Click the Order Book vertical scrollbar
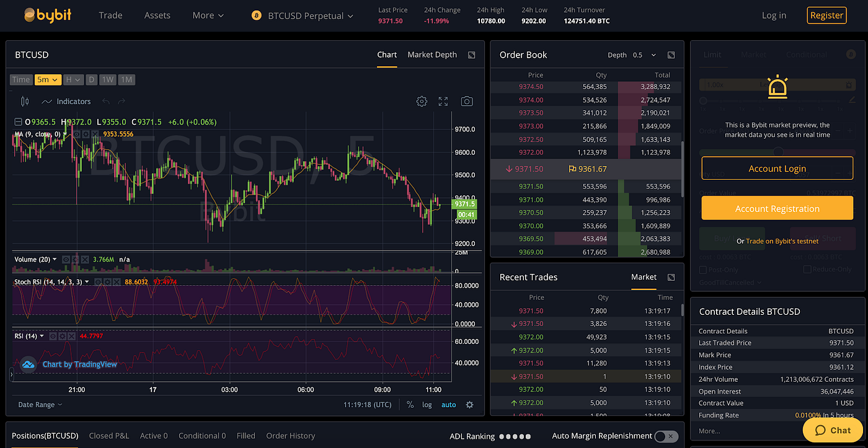The height and width of the screenshot is (448, 868). click(x=683, y=169)
